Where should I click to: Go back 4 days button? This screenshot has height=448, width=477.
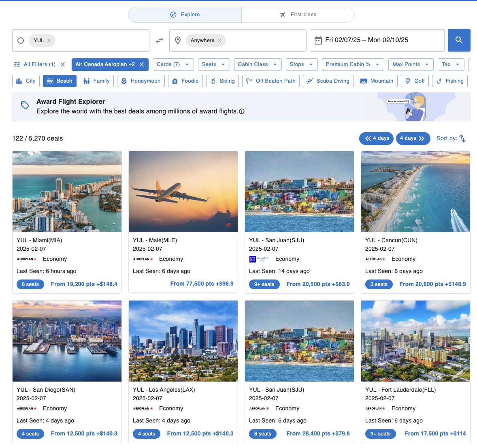376,139
